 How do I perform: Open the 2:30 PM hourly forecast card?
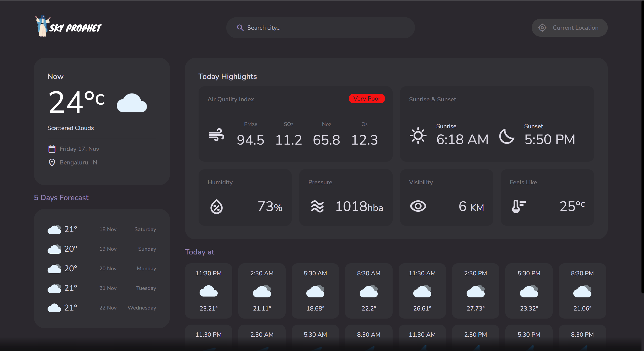click(x=475, y=291)
